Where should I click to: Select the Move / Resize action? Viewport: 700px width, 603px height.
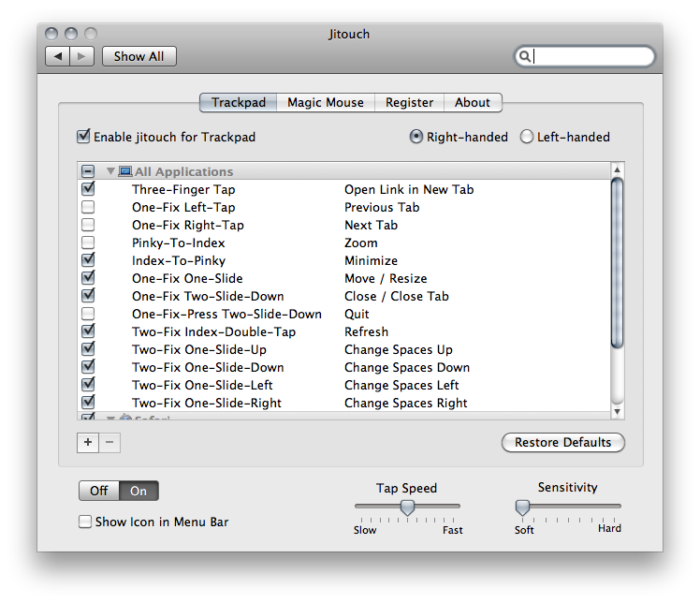[386, 279]
